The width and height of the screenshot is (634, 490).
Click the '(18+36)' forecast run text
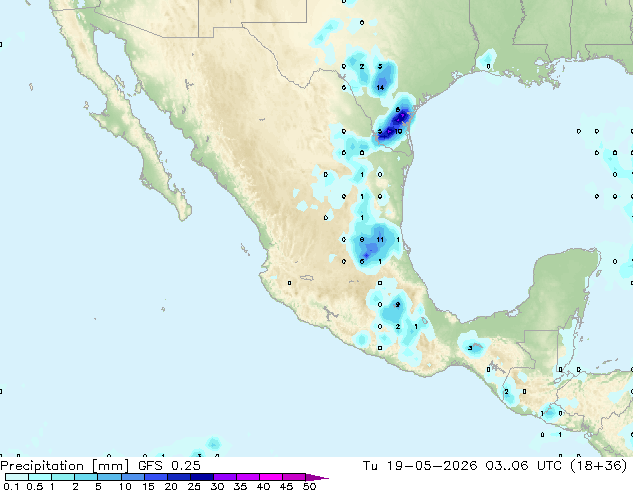(598, 466)
